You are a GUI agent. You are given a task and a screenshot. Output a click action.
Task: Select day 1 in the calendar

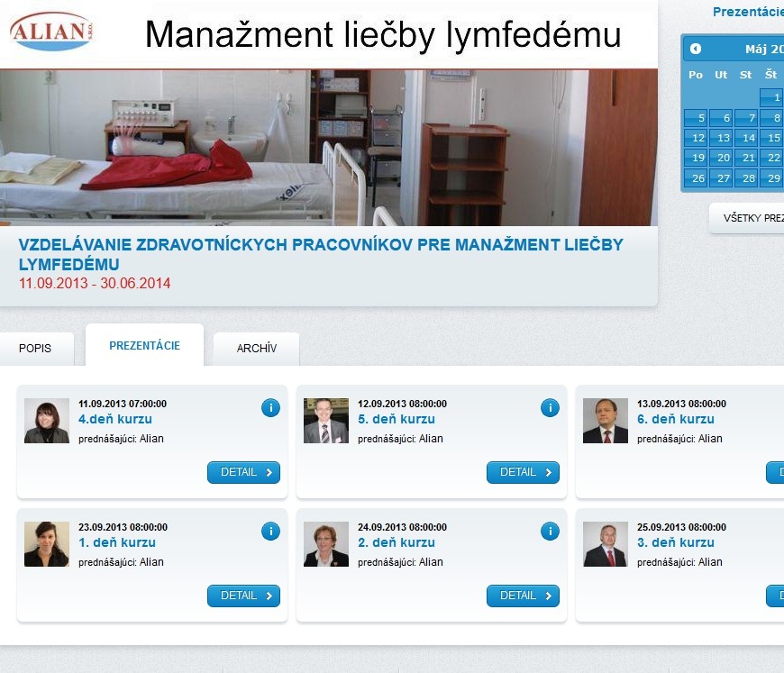point(771,97)
